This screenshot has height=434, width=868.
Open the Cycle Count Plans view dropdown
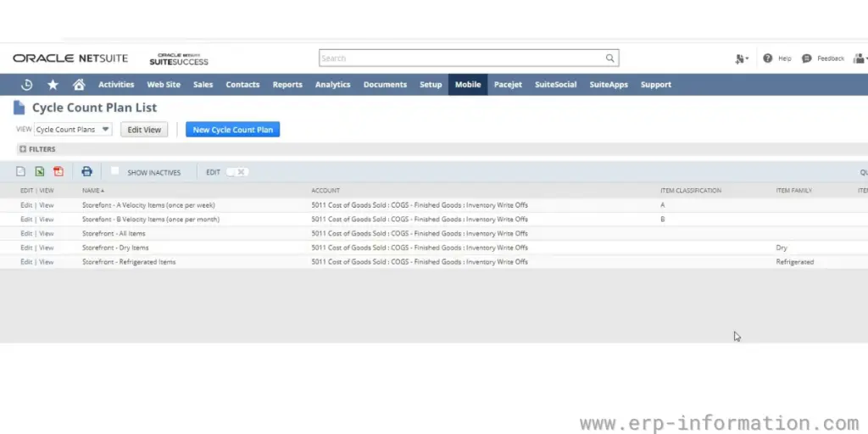point(73,130)
